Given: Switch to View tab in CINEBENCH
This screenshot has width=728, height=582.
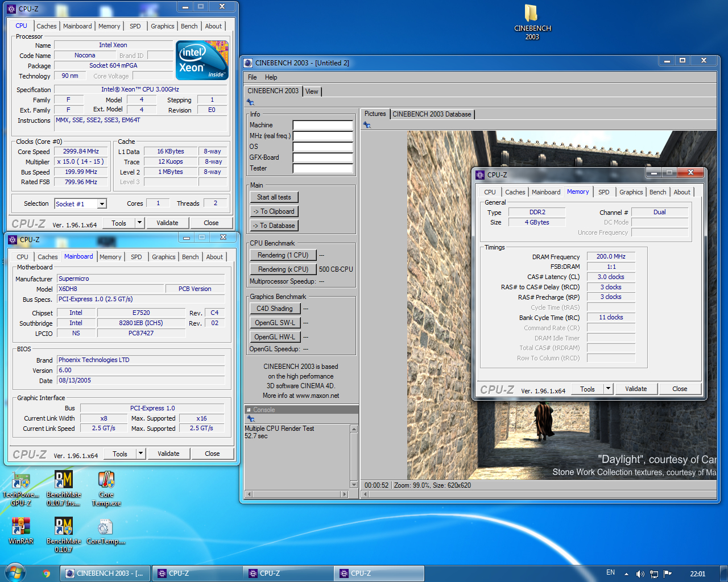Looking at the screenshot, I should pos(312,92).
